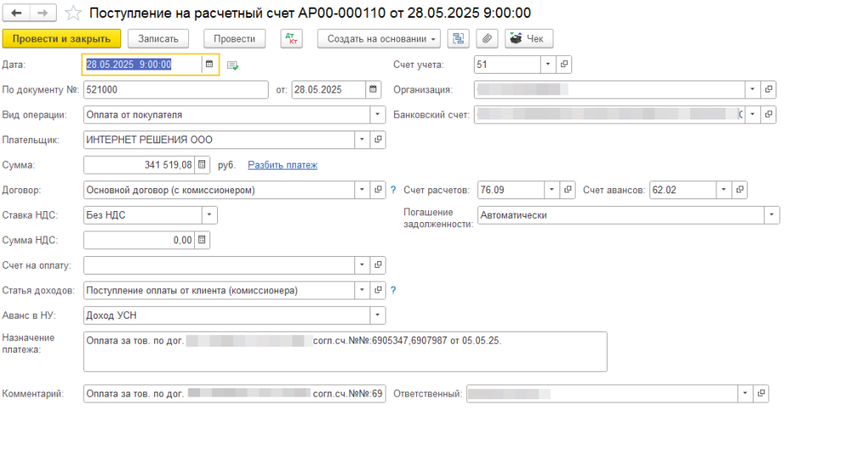This screenshot has height=473, width=868.
Task: Expand the Аванс в НУ dropdown
Action: coord(377,315)
